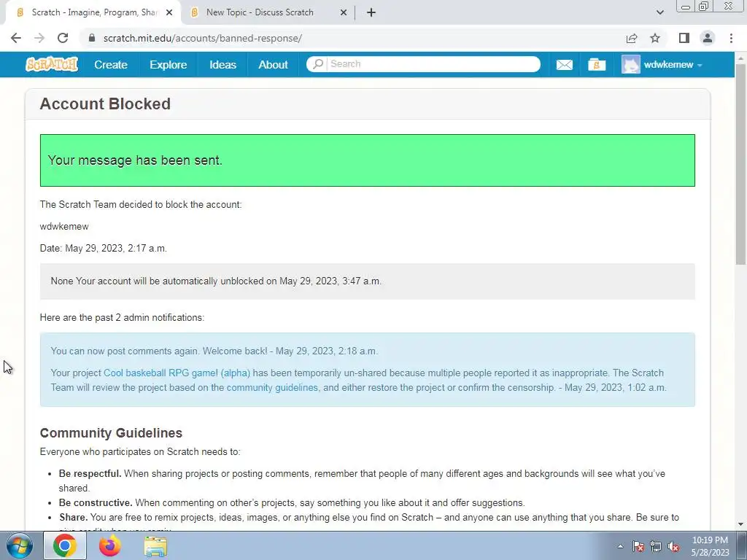747x560 pixels.
Task: Open the Explore menu item
Action: (169, 65)
